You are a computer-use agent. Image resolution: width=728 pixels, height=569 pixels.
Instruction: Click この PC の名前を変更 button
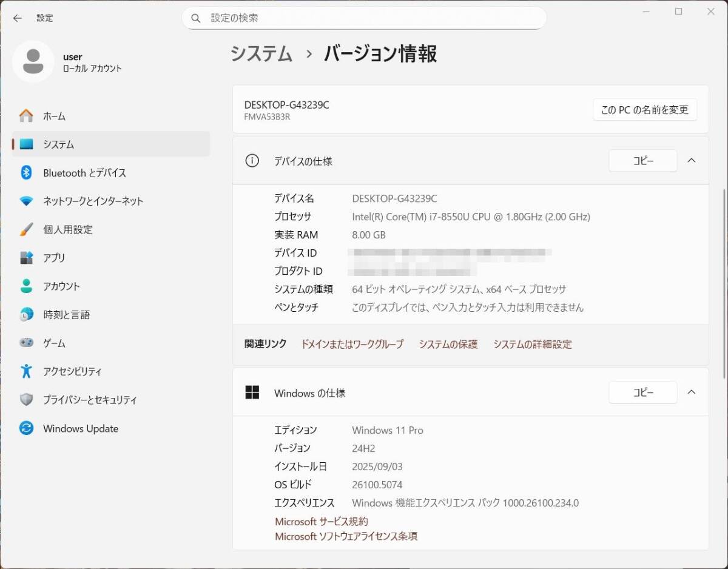(645, 110)
